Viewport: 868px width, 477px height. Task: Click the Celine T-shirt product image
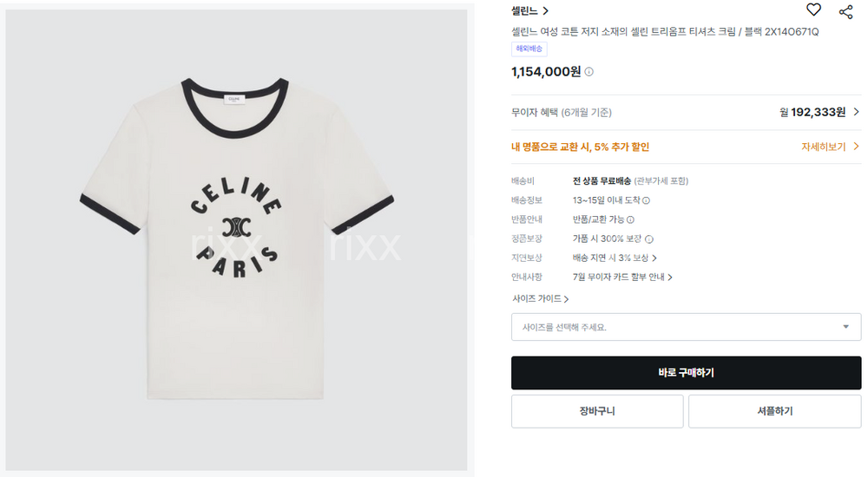coord(236,238)
